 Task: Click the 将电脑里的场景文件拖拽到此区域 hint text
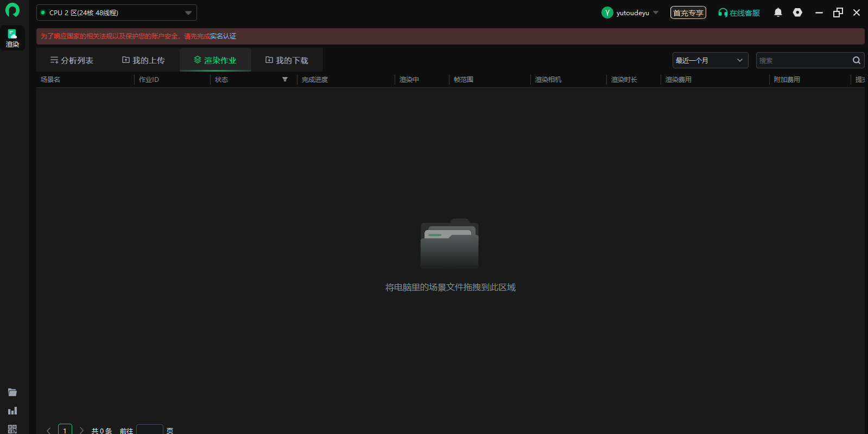(x=451, y=287)
